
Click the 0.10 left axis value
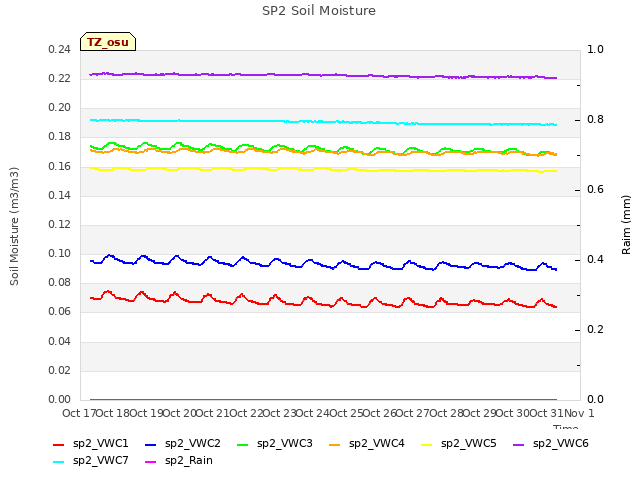click(x=60, y=253)
